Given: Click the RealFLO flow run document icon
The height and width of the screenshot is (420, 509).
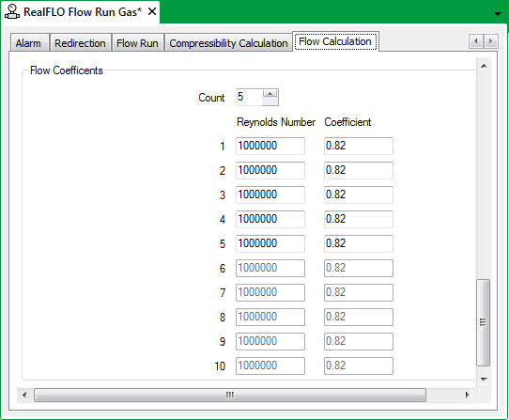Looking at the screenshot, I should click(x=12, y=11).
